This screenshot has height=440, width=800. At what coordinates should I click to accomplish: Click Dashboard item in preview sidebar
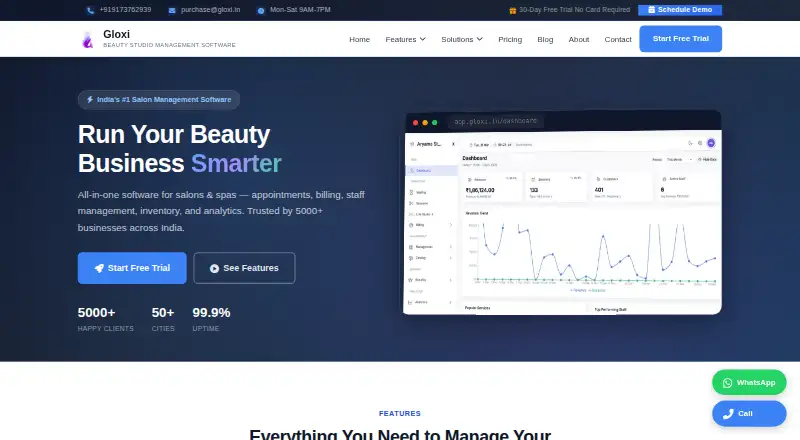coord(432,170)
